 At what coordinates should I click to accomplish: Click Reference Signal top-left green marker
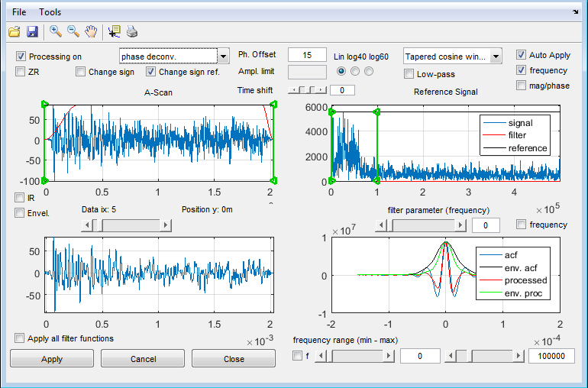tap(332, 112)
